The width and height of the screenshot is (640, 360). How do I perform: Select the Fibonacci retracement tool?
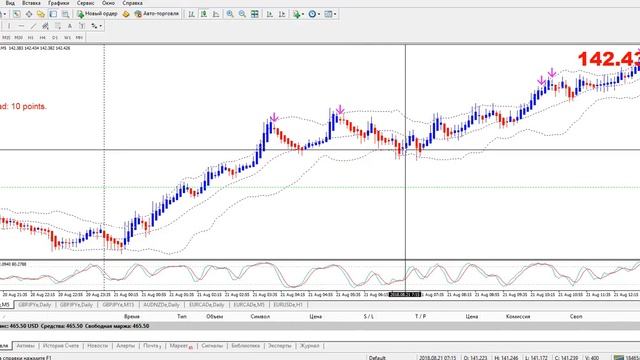(x=58, y=26)
